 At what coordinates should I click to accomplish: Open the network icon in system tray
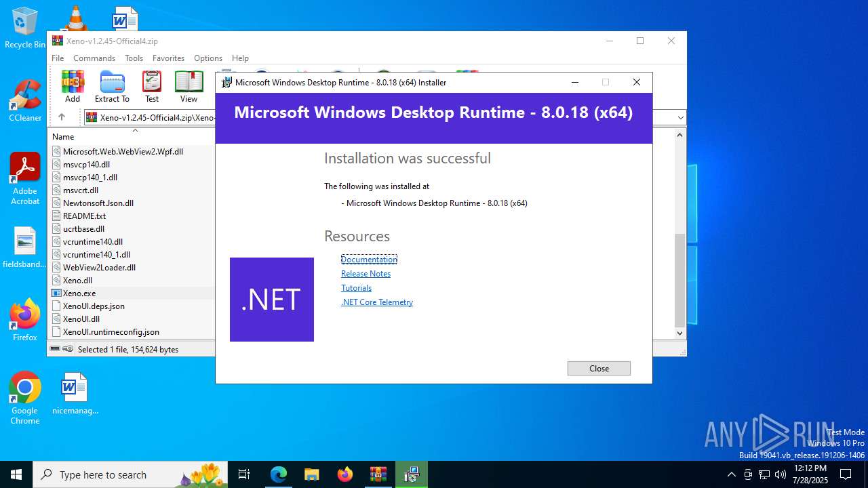764,474
